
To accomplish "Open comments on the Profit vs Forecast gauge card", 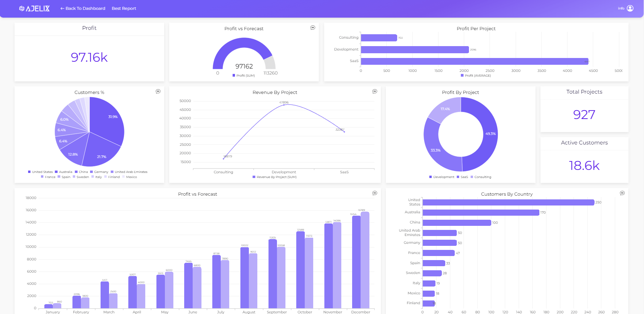I will coord(313,27).
